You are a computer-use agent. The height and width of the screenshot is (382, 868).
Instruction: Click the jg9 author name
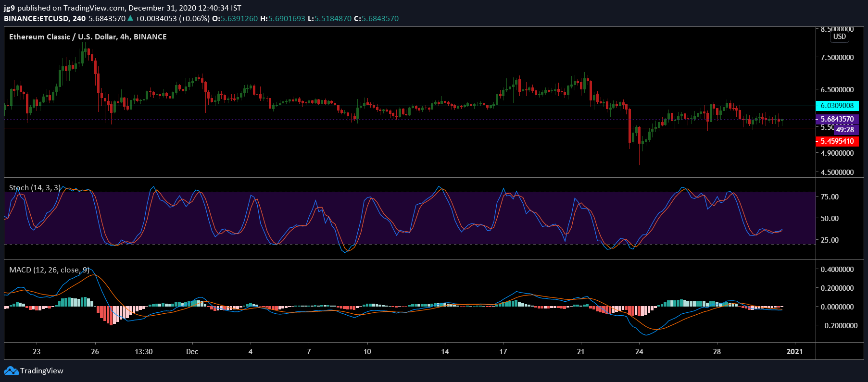click(9, 8)
